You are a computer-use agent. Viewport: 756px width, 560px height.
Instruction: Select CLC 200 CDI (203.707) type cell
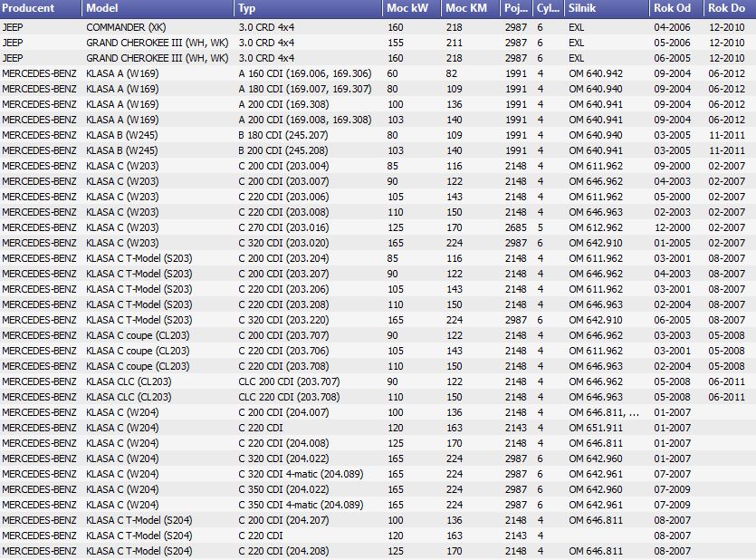pyautogui.click(x=289, y=382)
